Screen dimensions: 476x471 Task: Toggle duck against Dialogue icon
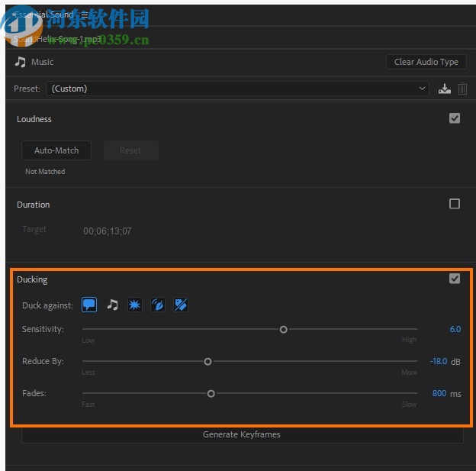point(89,305)
